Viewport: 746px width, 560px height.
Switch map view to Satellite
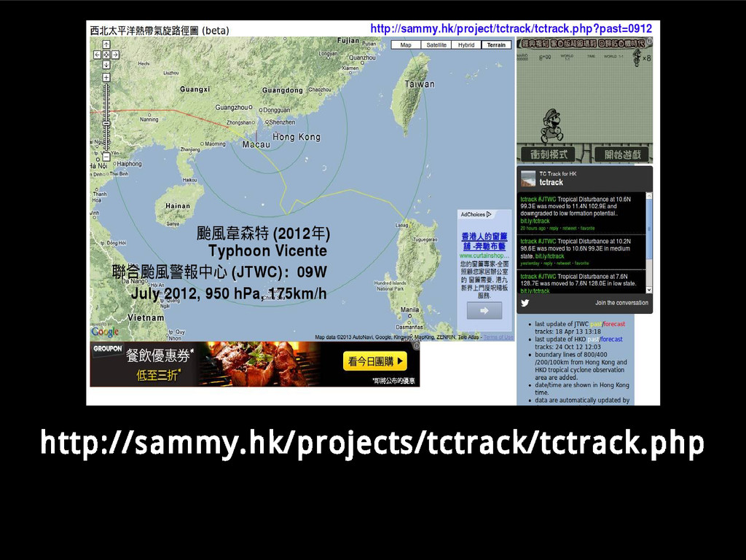pos(436,44)
